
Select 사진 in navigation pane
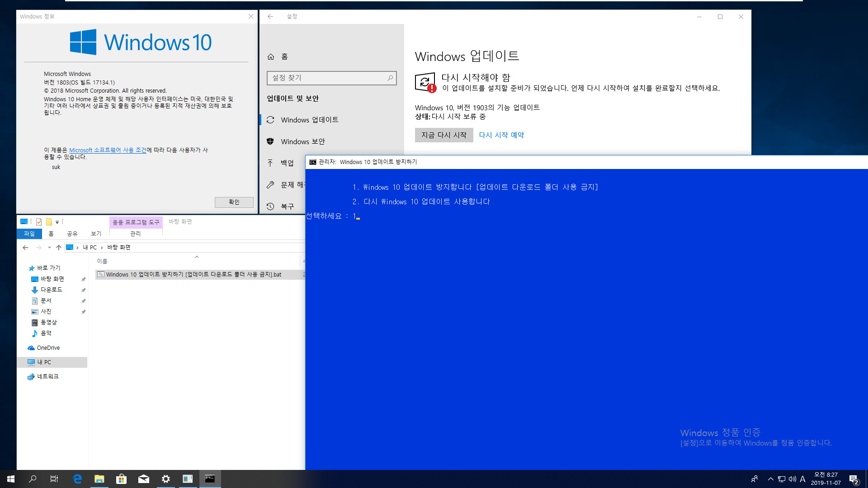click(x=46, y=311)
